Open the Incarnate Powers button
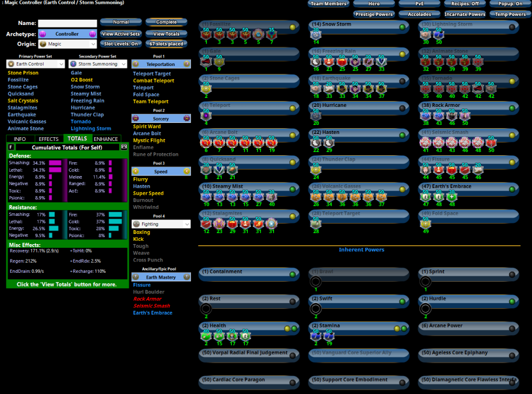Image resolution: width=532 pixels, height=394 pixels. click(463, 14)
